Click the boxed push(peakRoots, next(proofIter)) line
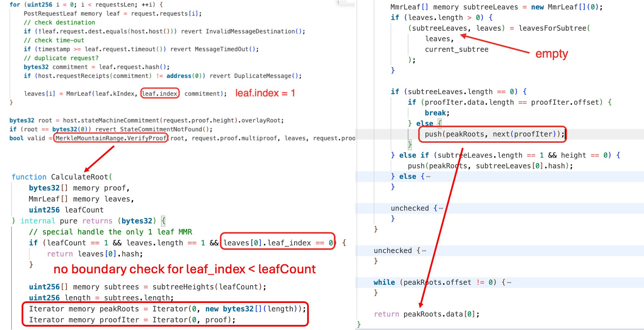 (x=492, y=134)
